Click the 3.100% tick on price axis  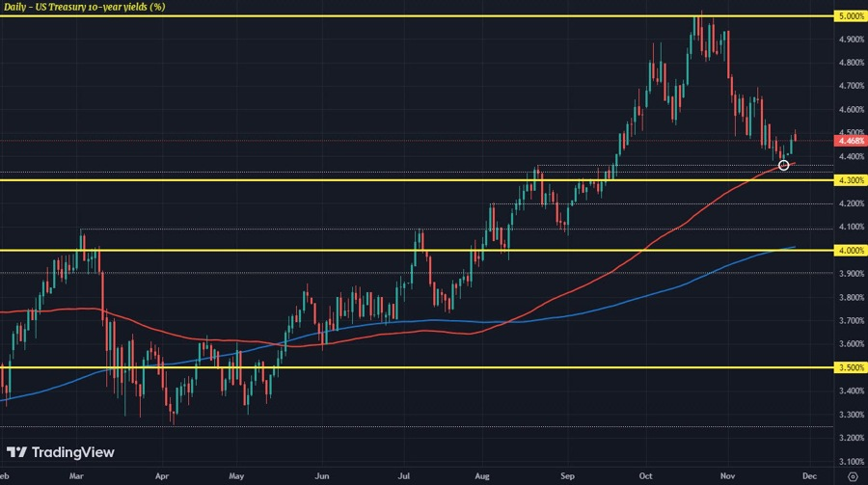pyautogui.click(x=852, y=461)
